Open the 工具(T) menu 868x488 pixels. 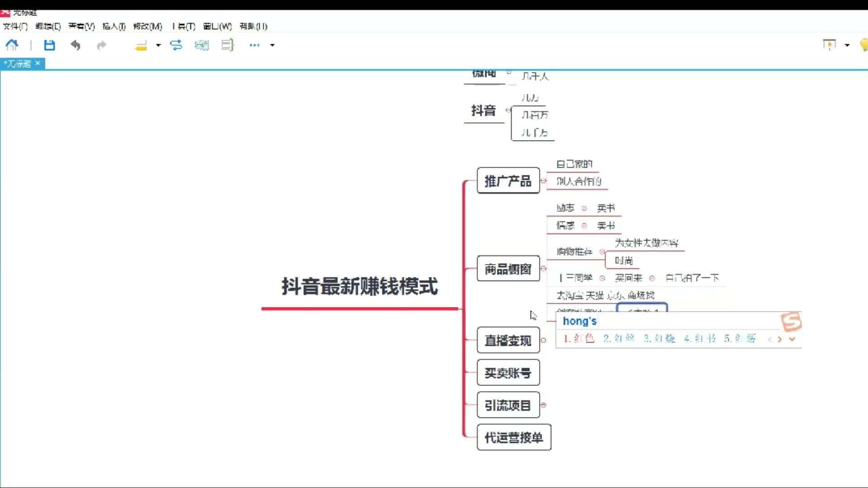click(x=184, y=26)
